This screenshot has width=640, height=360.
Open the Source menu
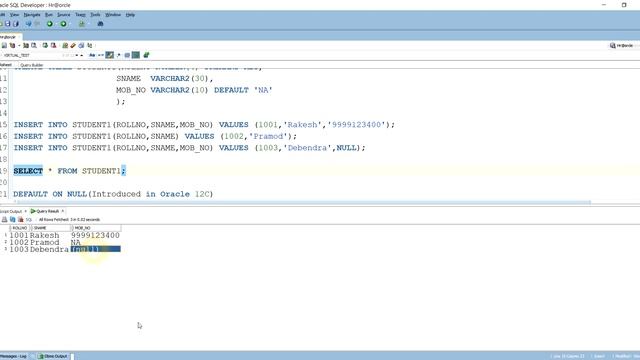coord(64,15)
